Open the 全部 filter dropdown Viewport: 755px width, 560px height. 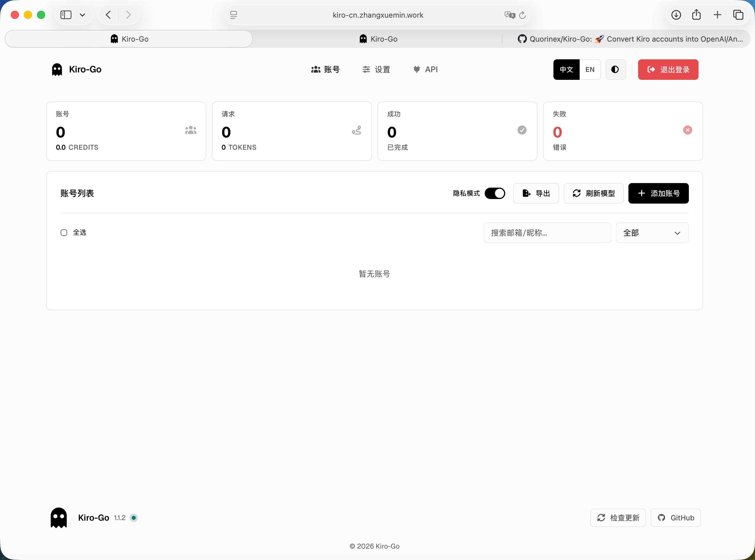[x=652, y=233]
